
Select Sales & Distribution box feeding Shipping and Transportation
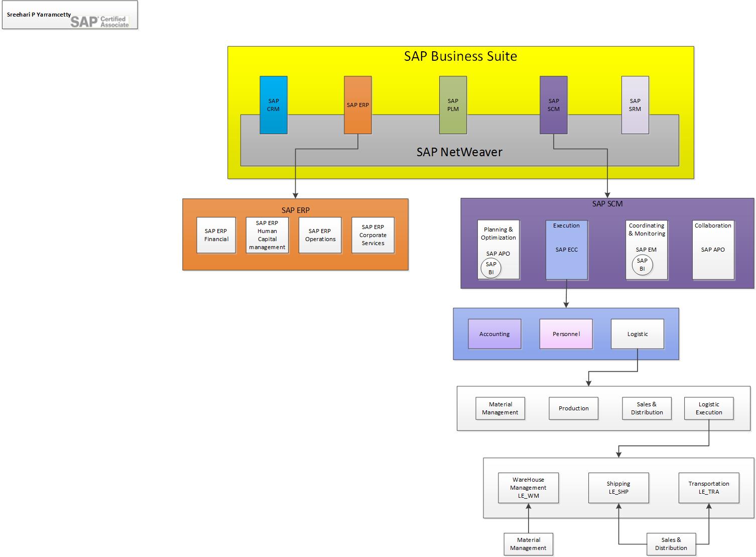click(x=671, y=544)
